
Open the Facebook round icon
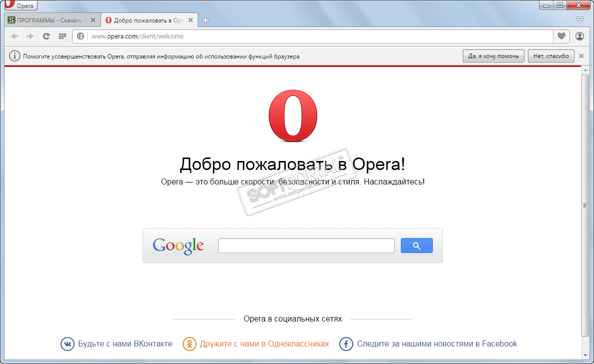tap(346, 344)
